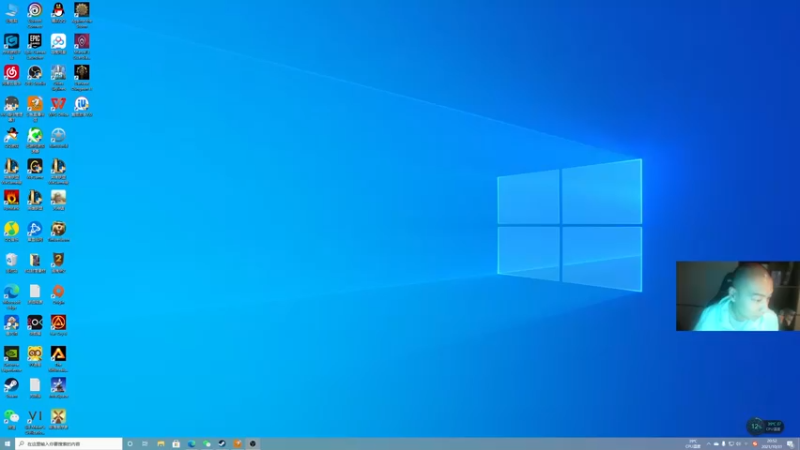Select the WeChat desktop shortcut
Image resolution: width=800 pixels, height=450 pixels.
click(x=11, y=419)
